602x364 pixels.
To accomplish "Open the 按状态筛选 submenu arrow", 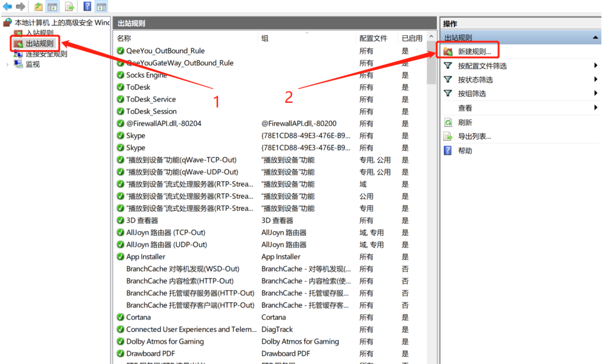I will coord(595,79).
